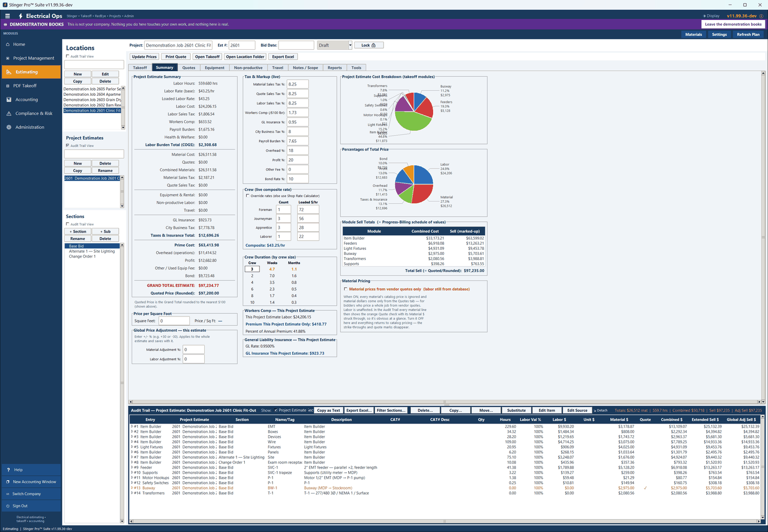Expand audit trail entry #1 Item Builder
The width and height of the screenshot is (768, 532).
pos(132,427)
